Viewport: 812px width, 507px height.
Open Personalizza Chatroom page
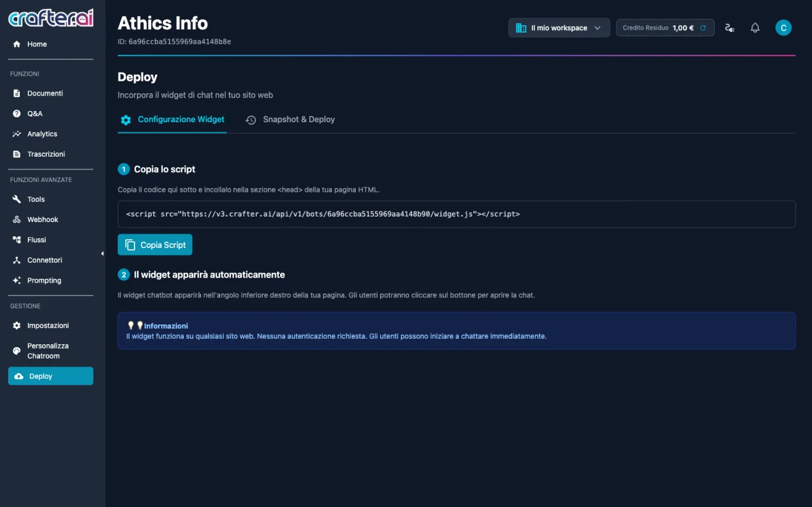(x=51, y=351)
